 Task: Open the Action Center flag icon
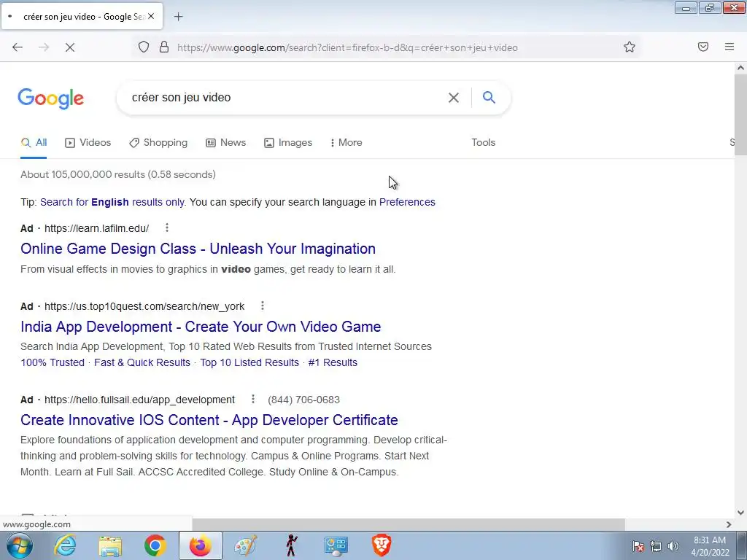638,546
